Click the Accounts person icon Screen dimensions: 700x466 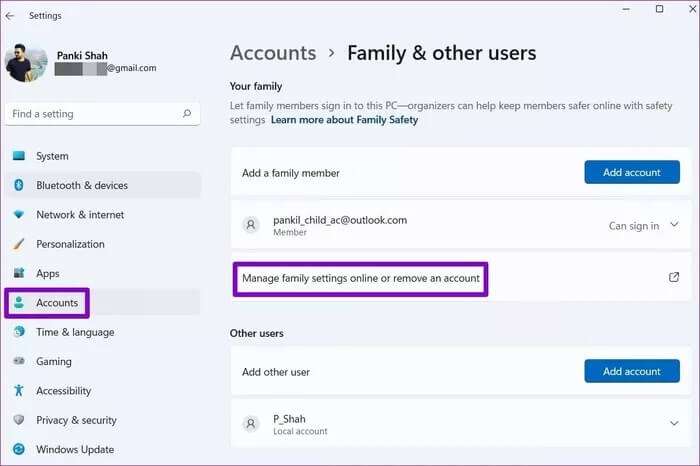(x=19, y=302)
